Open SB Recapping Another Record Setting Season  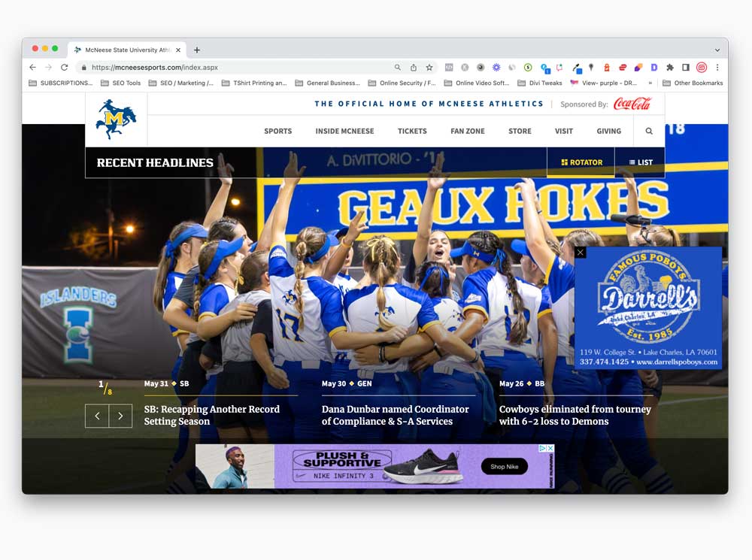[x=211, y=415]
